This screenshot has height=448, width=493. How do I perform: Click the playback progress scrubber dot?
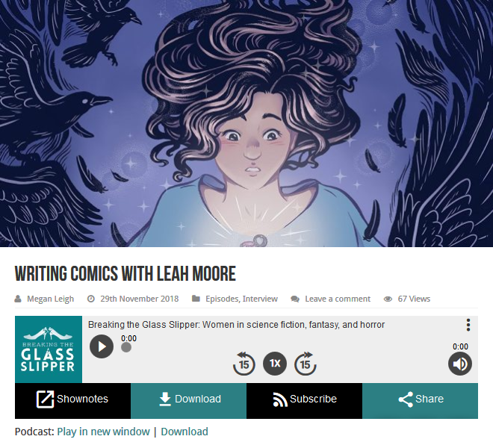pos(126,347)
